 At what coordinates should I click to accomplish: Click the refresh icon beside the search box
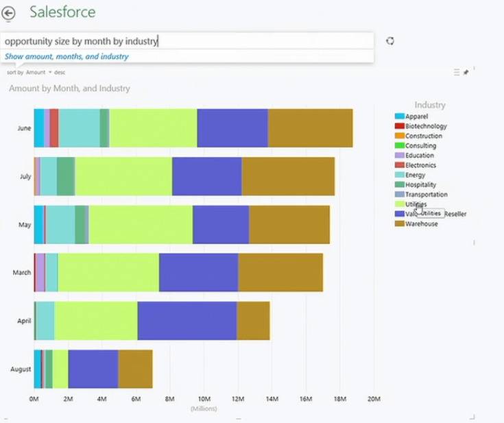390,40
